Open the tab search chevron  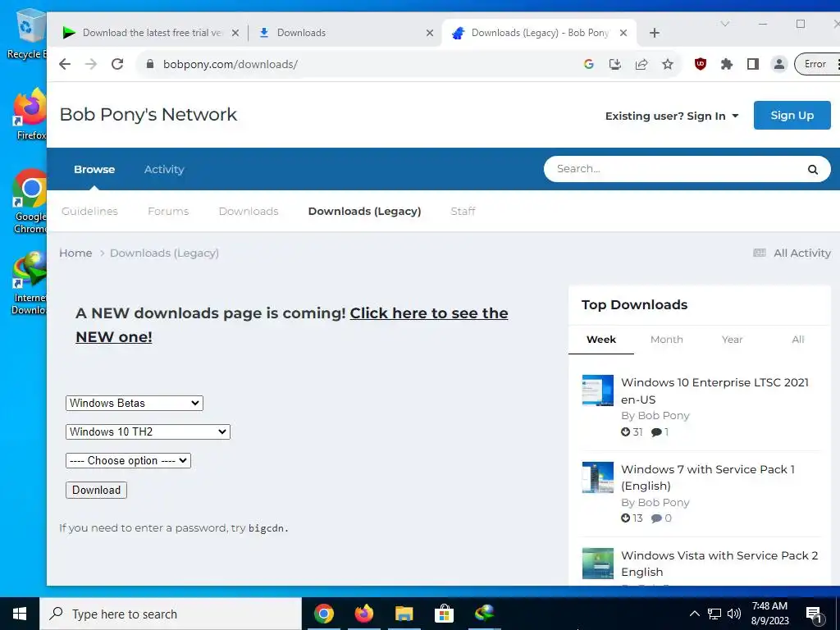725,24
